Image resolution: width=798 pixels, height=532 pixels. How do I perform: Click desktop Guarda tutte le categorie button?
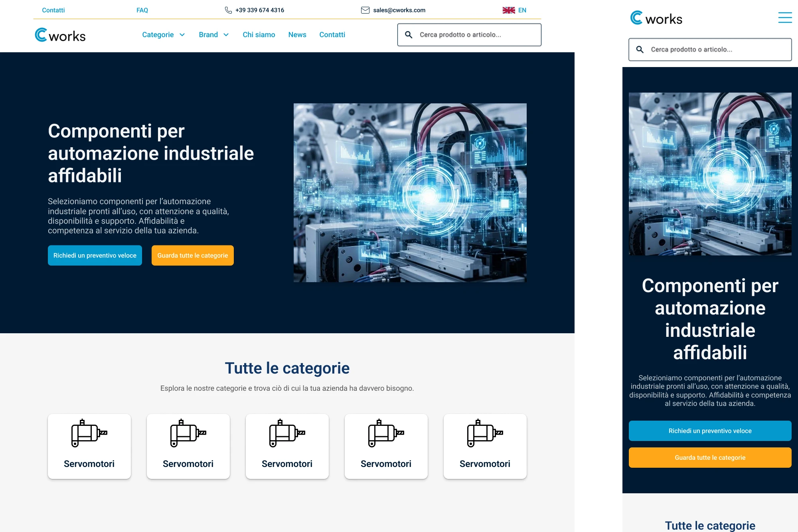[x=193, y=255]
